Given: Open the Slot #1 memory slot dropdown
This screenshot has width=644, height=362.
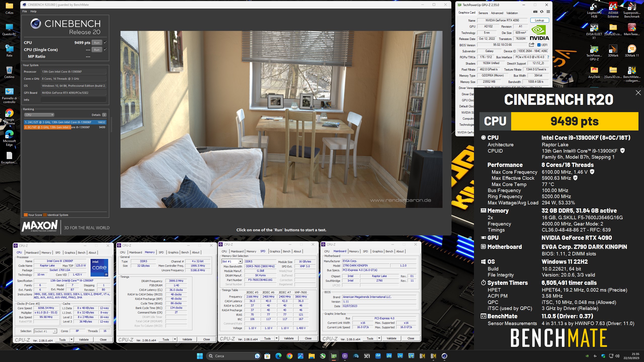Looking at the screenshot, I should point(232,261).
